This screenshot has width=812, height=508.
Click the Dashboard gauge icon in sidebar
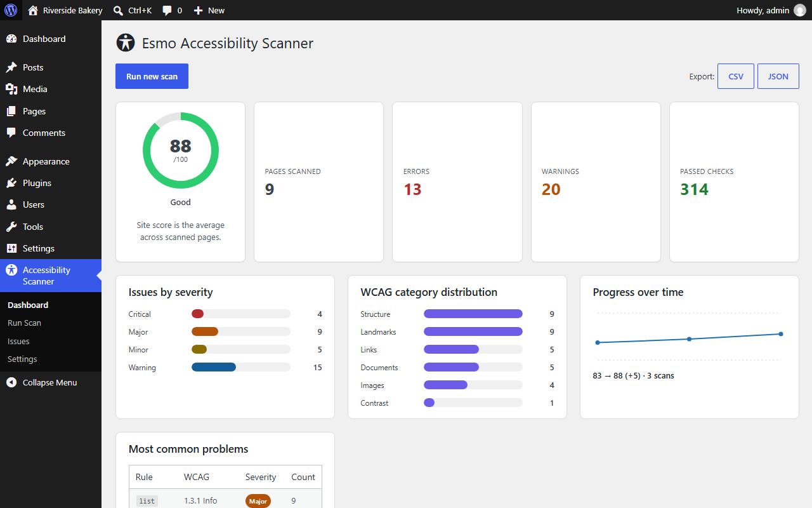tap(11, 39)
